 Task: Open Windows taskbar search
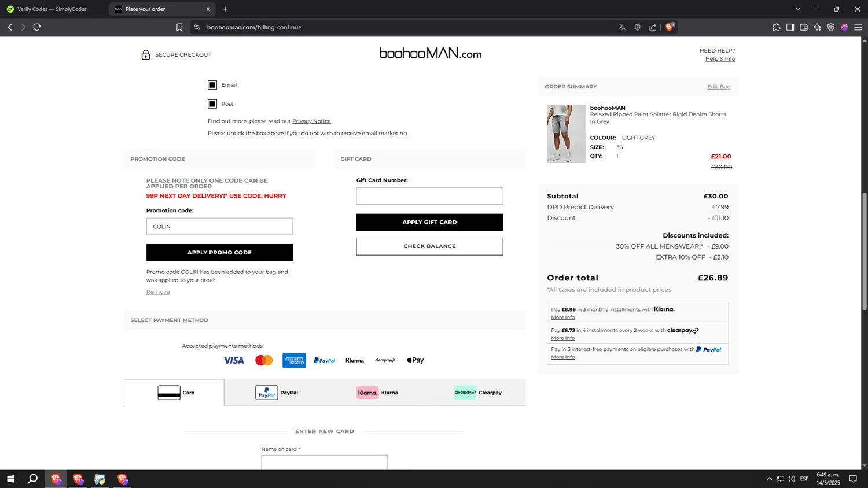33,479
